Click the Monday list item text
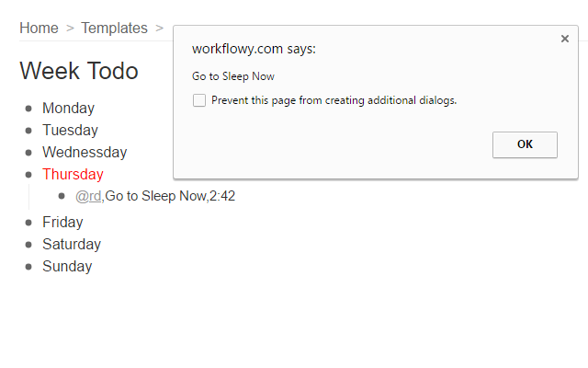Image resolution: width=588 pixels, height=368 pixels. coord(68,108)
